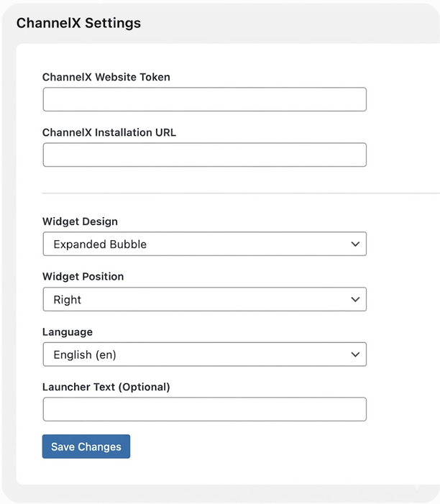Open the Widget Design dropdown
The width and height of the screenshot is (440, 504).
205,244
